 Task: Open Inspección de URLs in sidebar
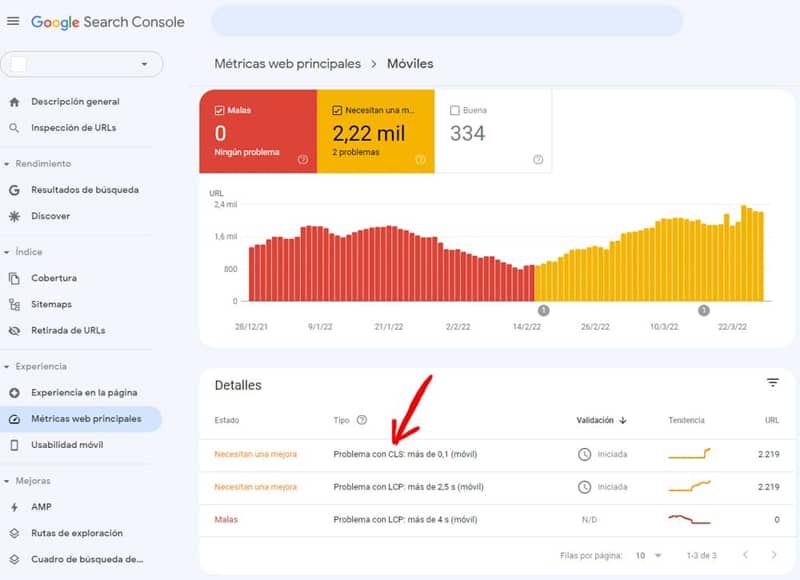click(x=73, y=128)
